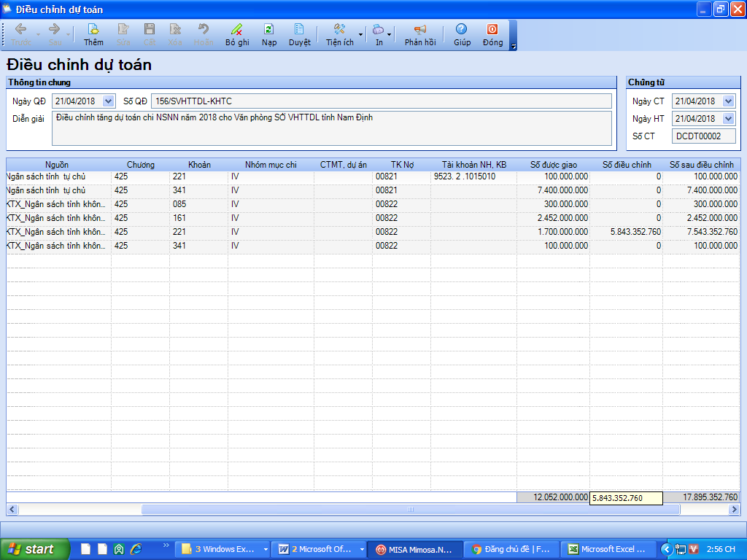Screen dimensions: 747x560
Task: Select the 7.543.352.760 after-adjustment cell
Action: click(x=701, y=232)
